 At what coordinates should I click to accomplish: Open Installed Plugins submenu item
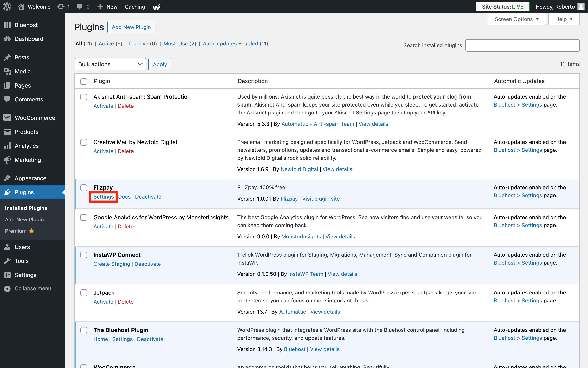pyautogui.click(x=26, y=208)
